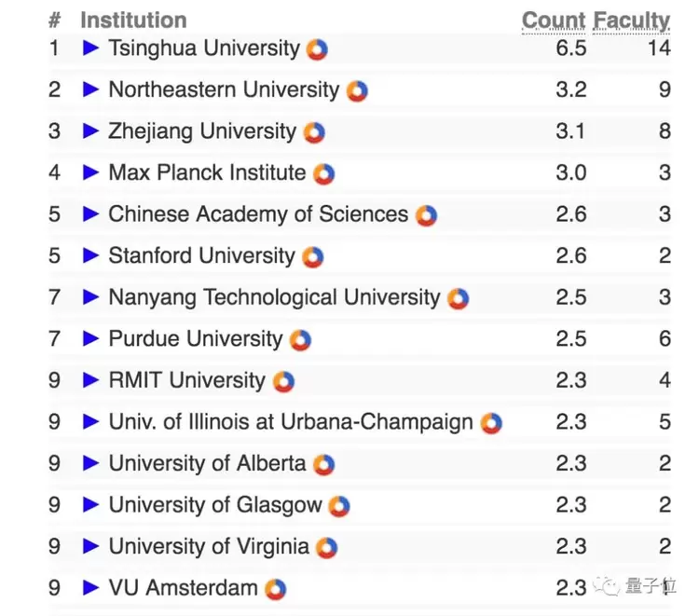Expand the Northeastern University row triangle
Screen dimensions: 699x616
point(90,90)
